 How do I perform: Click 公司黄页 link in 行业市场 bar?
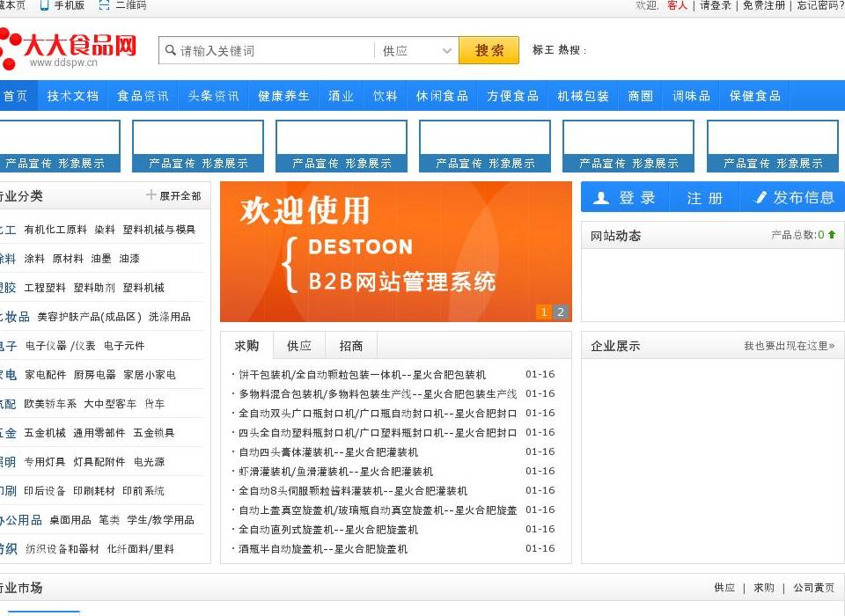pyautogui.click(x=813, y=588)
